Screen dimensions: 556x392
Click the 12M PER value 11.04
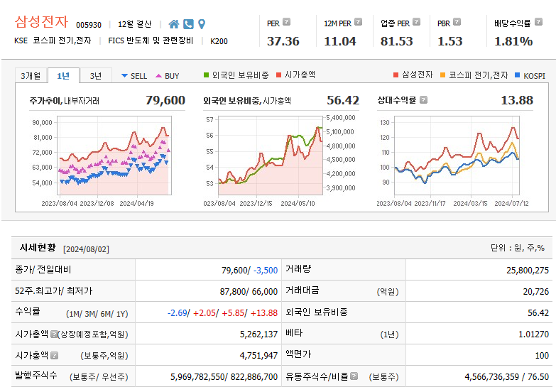[339, 41]
